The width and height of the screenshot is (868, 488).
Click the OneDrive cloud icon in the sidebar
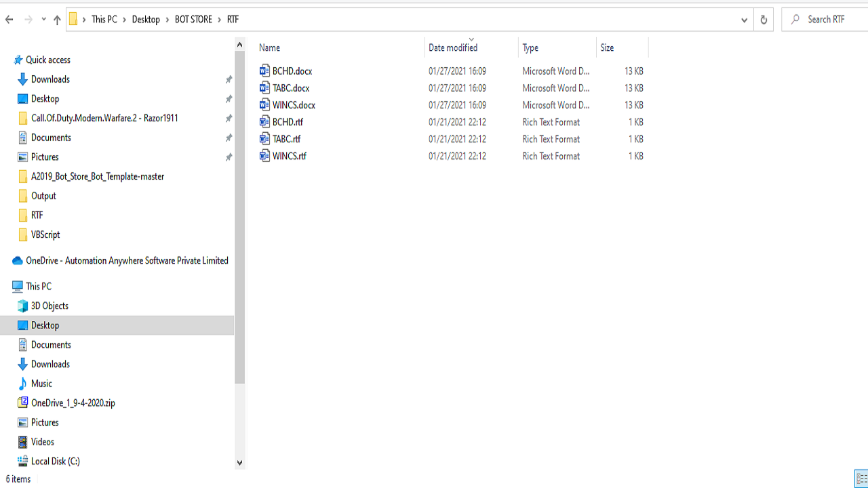[18, 261]
